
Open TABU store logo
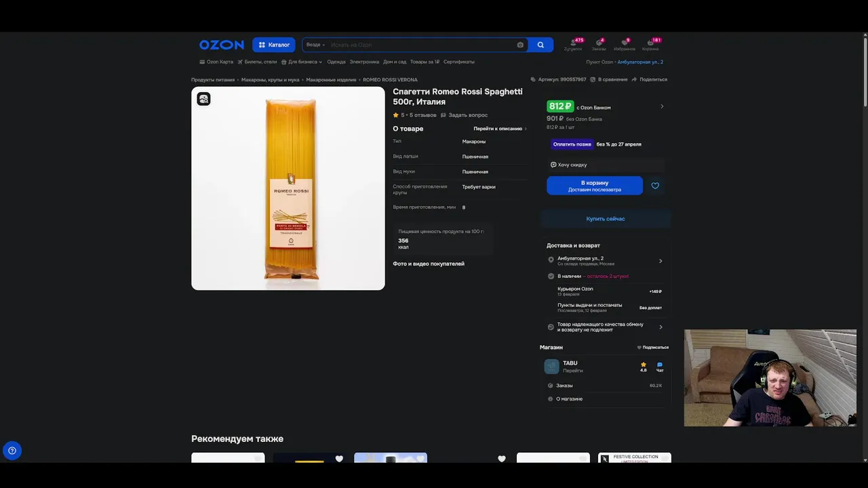pos(552,367)
